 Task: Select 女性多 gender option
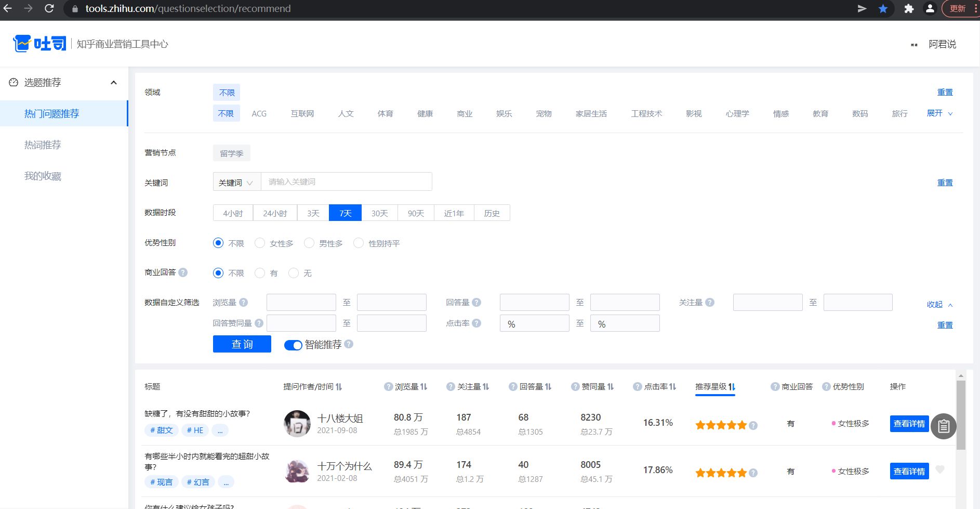(x=260, y=243)
